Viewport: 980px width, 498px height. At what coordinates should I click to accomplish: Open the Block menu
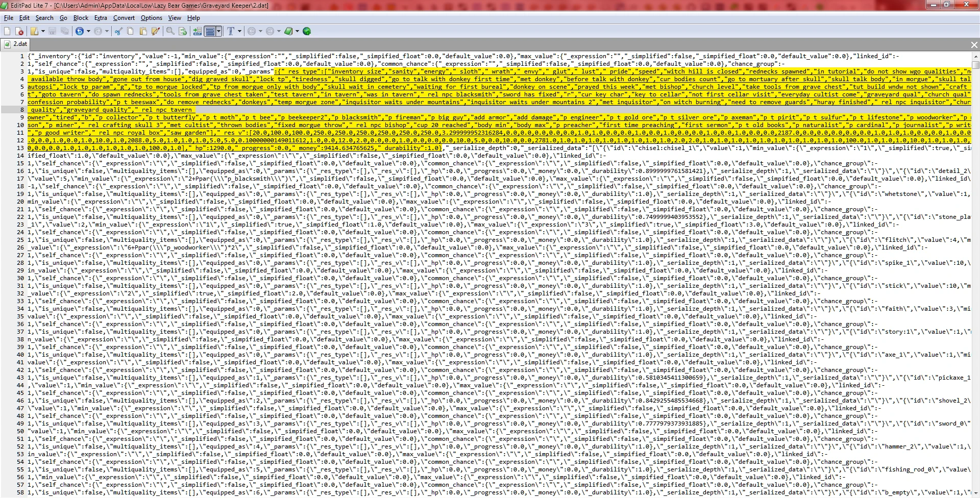click(x=81, y=18)
